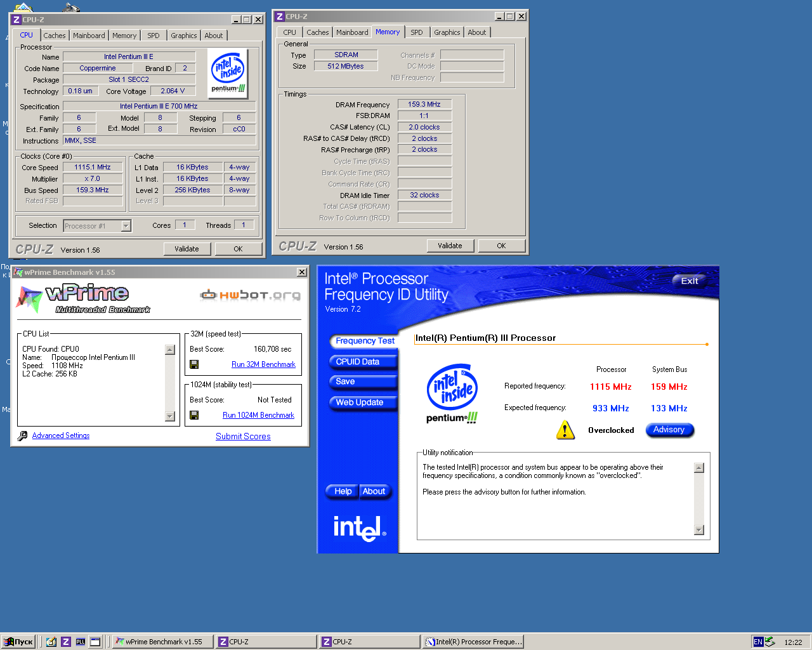Launch the notepad-style quick launch icon in taskbar
This screenshot has width=812, height=650.
click(x=51, y=642)
